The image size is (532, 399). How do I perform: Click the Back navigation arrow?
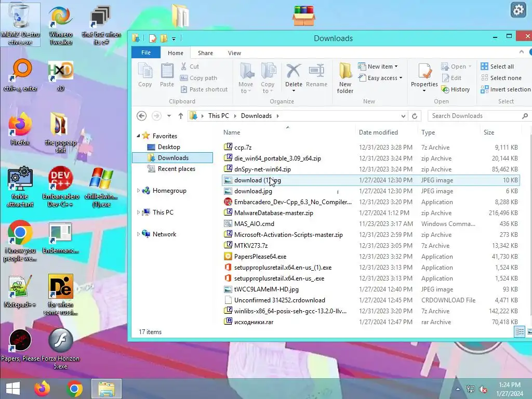click(x=141, y=116)
